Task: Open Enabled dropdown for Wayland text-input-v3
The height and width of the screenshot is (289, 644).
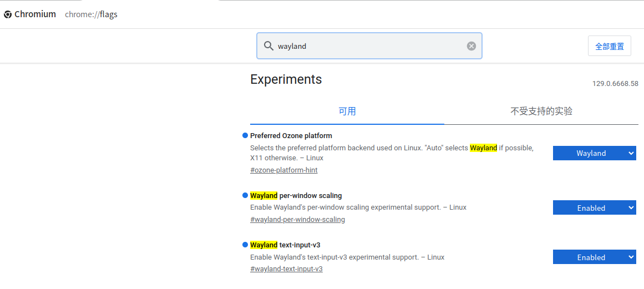Action: click(594, 257)
